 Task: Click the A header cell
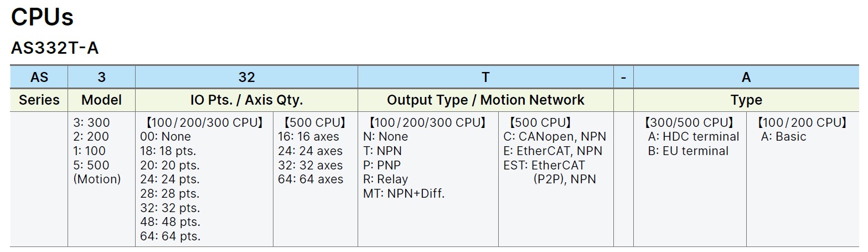tap(746, 77)
